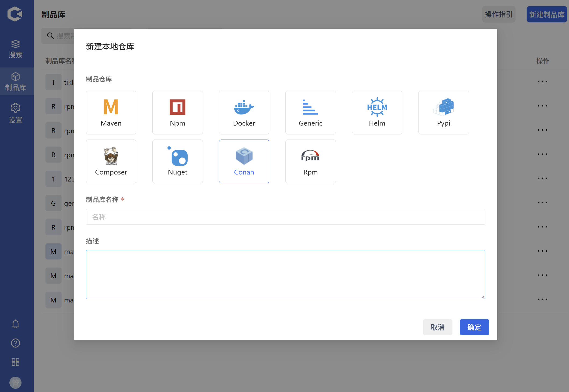This screenshot has height=392, width=569.
Task: Open the notification bell icon
Action: pos(16,324)
